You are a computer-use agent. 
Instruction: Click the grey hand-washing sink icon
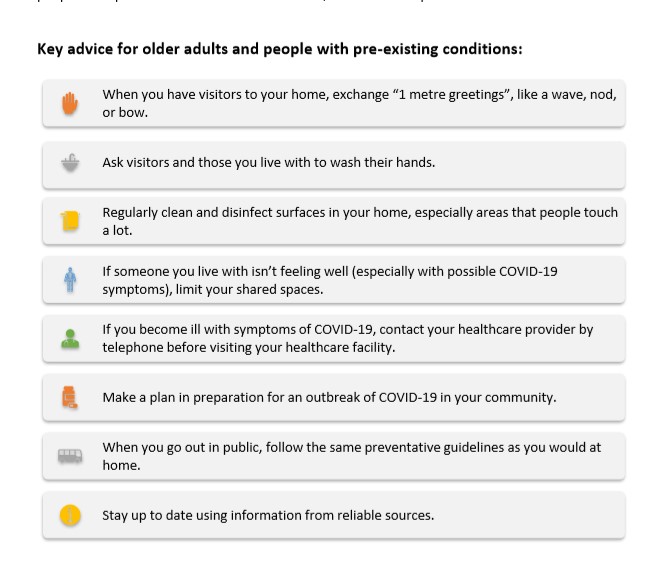(69, 163)
